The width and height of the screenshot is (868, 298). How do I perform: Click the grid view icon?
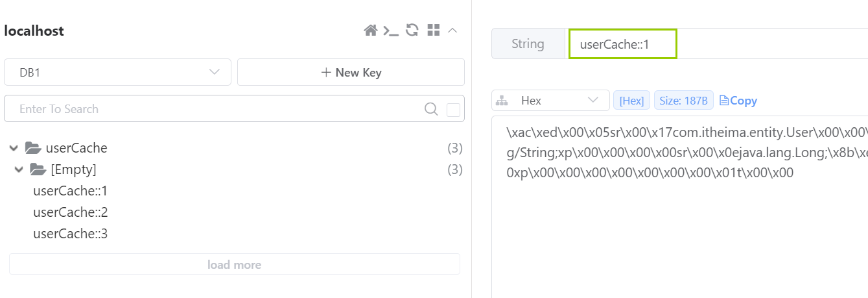click(x=434, y=31)
